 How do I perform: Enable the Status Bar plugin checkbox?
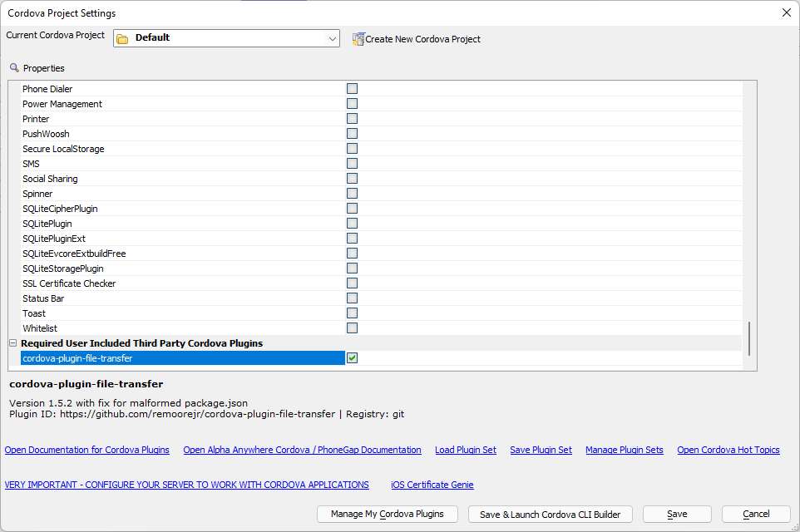click(352, 298)
